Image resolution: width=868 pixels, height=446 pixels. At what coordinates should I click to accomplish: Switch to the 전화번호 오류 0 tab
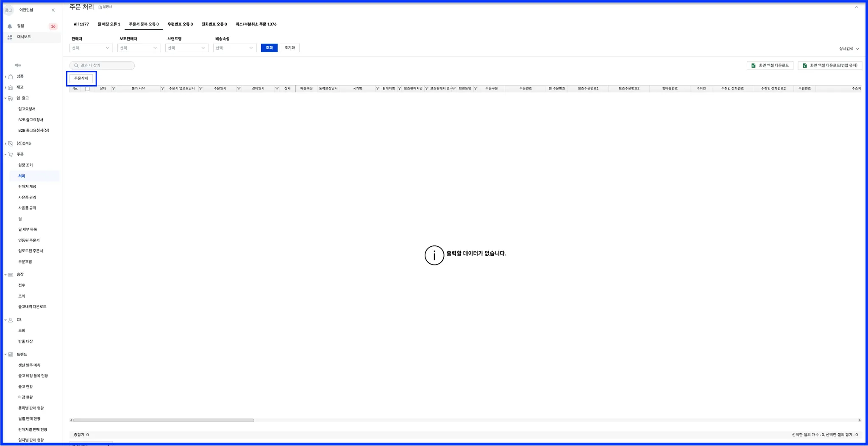point(214,24)
